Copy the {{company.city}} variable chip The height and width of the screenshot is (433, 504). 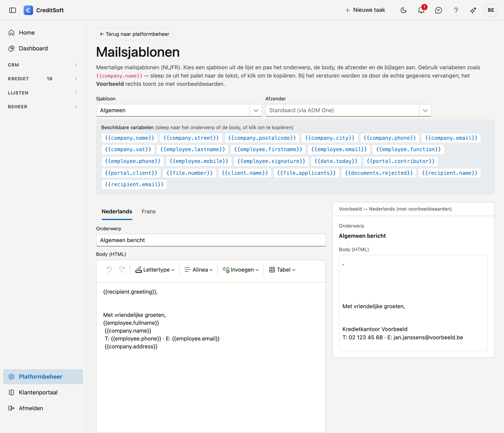tap(330, 138)
